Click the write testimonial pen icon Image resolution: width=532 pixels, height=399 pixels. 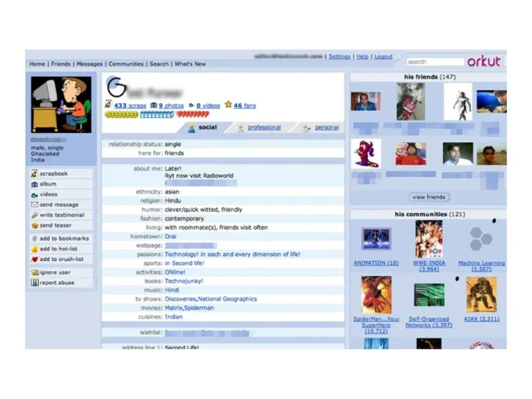(35, 215)
